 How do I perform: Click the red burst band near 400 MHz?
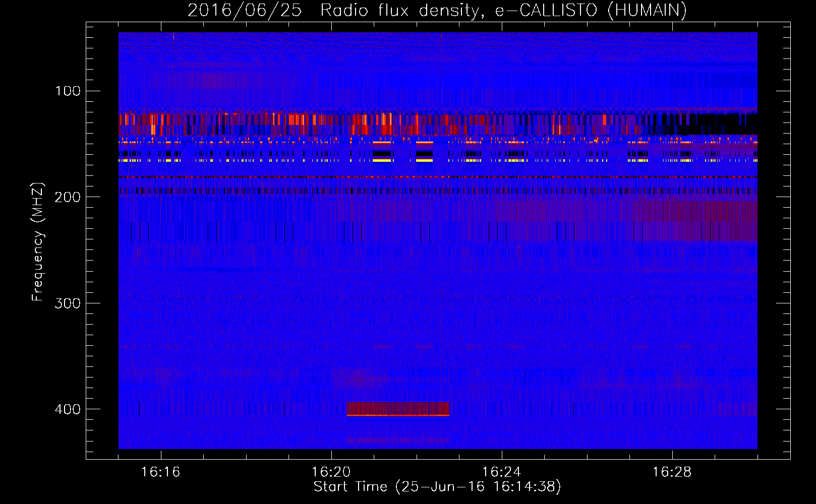pyautogui.click(x=398, y=409)
